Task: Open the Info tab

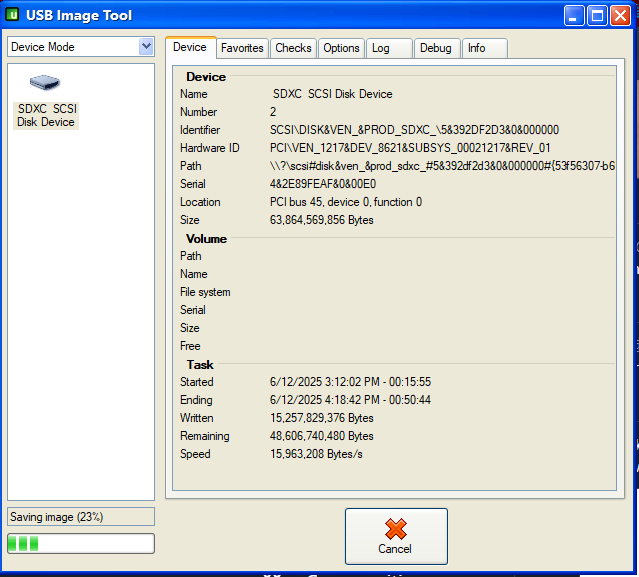Action: [x=485, y=48]
